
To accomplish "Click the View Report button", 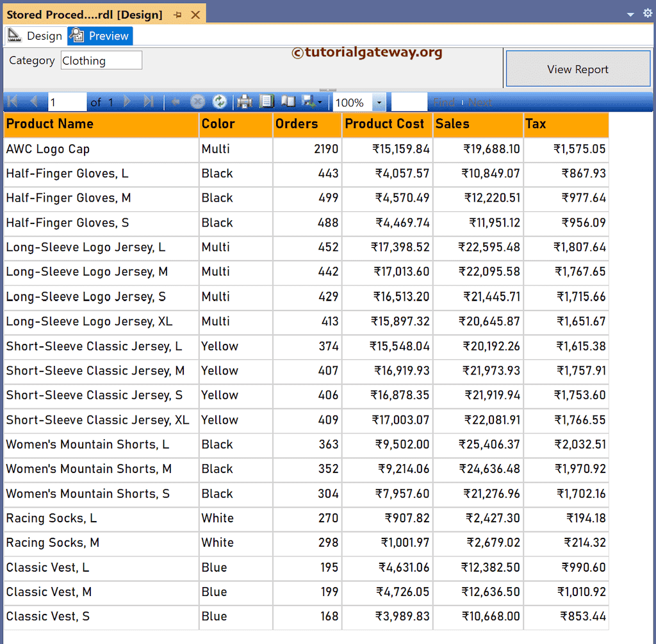I will tap(577, 68).
